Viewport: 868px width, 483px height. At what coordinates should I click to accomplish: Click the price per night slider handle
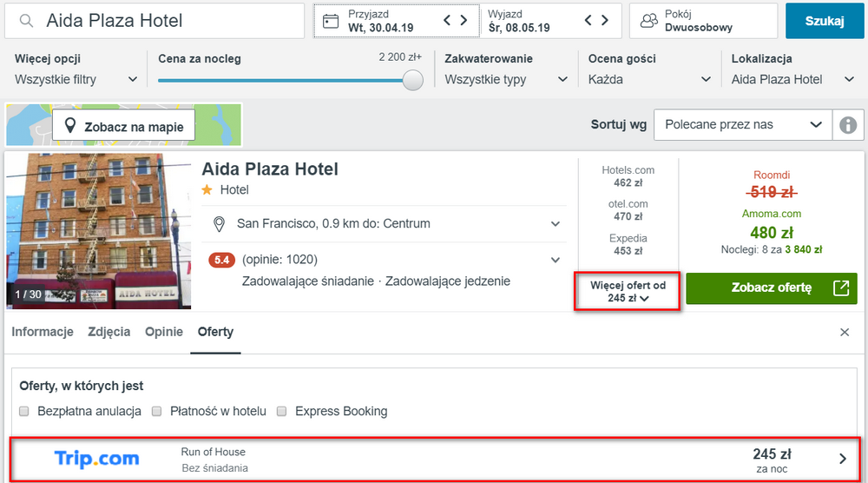pos(412,80)
